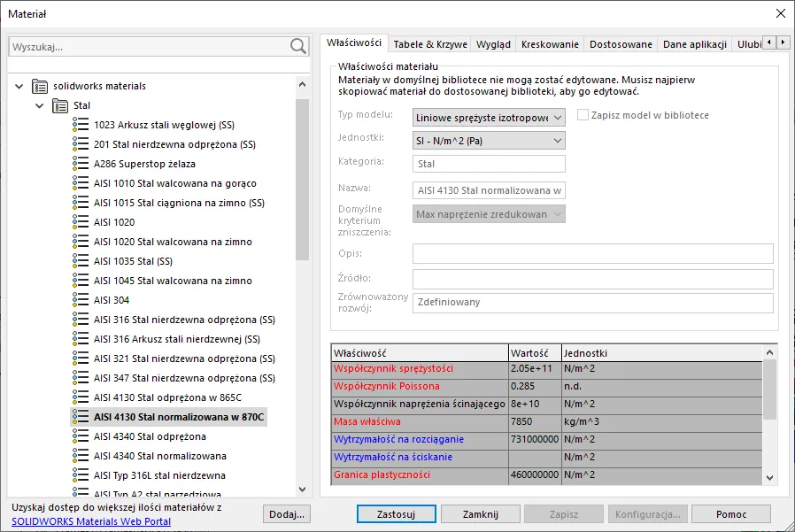Open the Domyślne kryterium zniszczenia dropdown

(x=489, y=214)
